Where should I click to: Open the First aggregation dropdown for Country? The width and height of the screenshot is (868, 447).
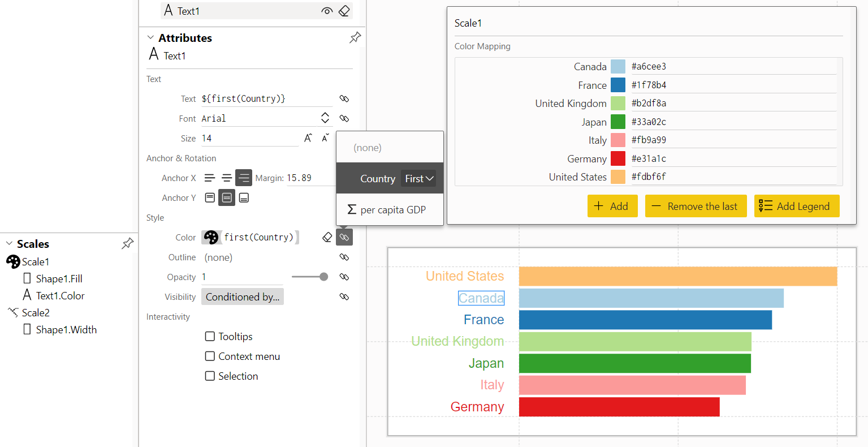[419, 178]
